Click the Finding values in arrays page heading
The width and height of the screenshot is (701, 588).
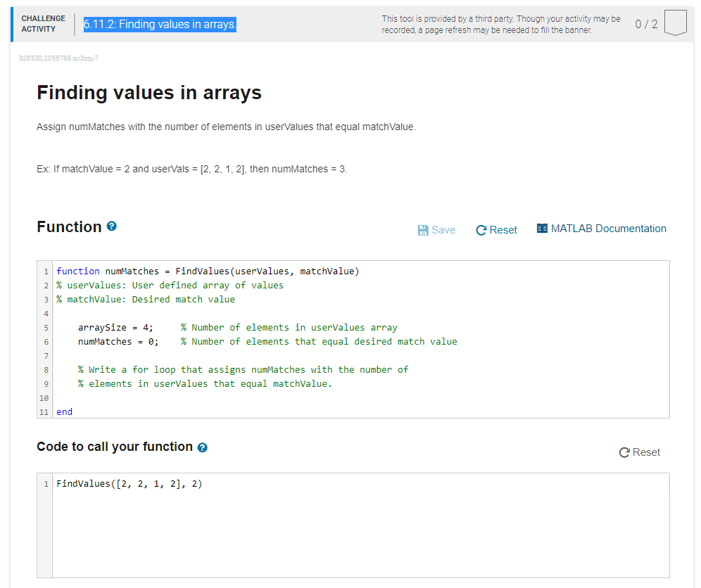coord(149,92)
